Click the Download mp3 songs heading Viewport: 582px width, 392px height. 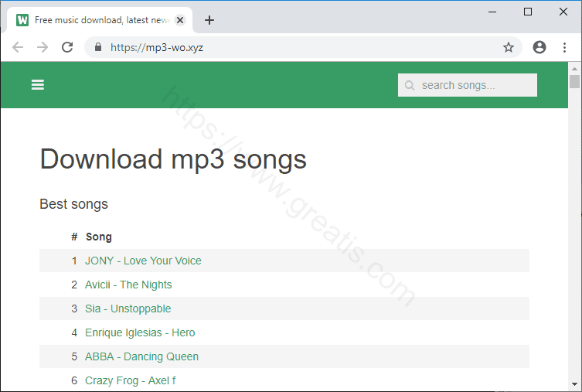[173, 159]
